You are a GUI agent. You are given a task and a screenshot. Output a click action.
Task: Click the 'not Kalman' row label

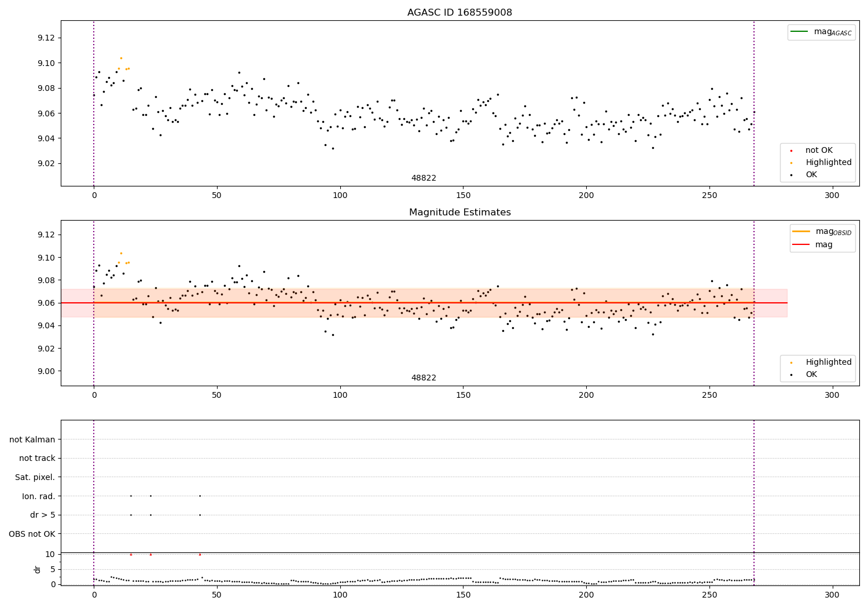point(32,440)
